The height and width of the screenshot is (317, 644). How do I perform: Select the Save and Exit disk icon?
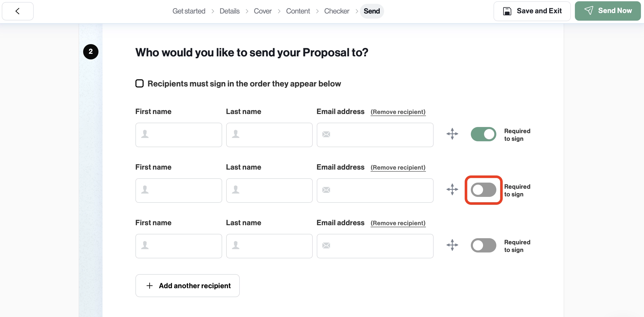507,11
